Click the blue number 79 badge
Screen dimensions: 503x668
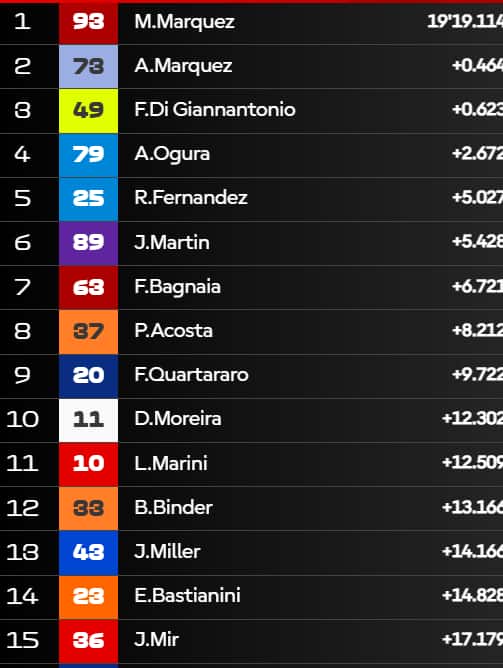point(88,155)
